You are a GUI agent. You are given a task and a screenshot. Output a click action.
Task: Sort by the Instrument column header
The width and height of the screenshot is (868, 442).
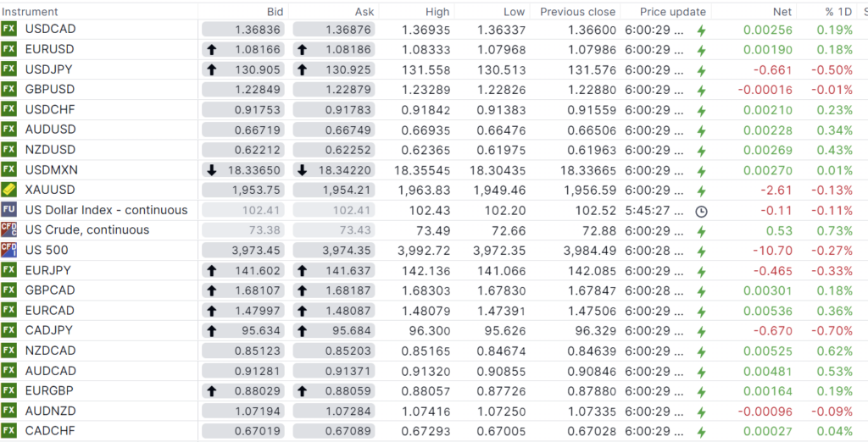(x=31, y=12)
